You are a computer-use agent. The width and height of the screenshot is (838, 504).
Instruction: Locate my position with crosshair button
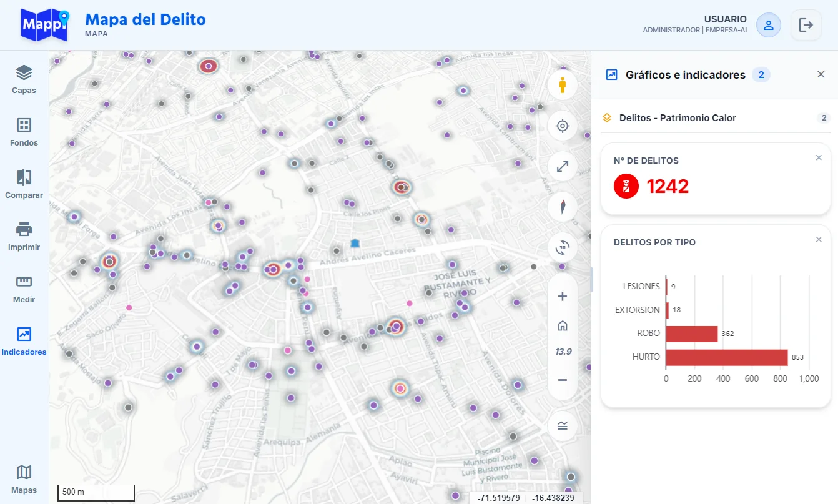click(x=563, y=126)
